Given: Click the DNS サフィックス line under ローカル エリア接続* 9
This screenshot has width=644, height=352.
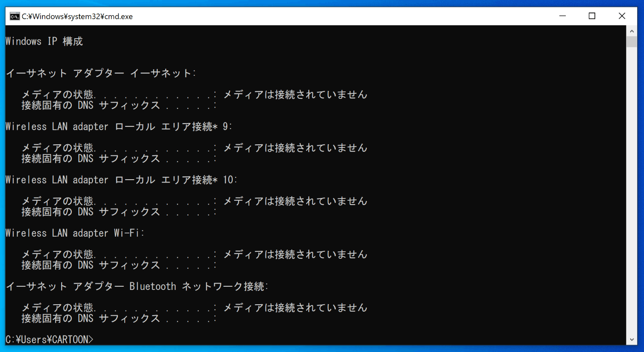Looking at the screenshot, I should (x=119, y=158).
